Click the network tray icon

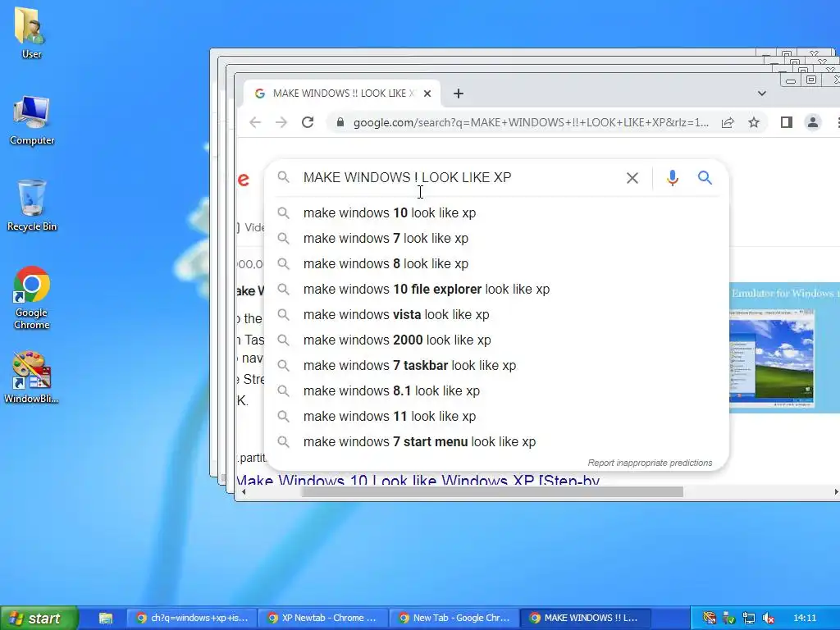748,619
